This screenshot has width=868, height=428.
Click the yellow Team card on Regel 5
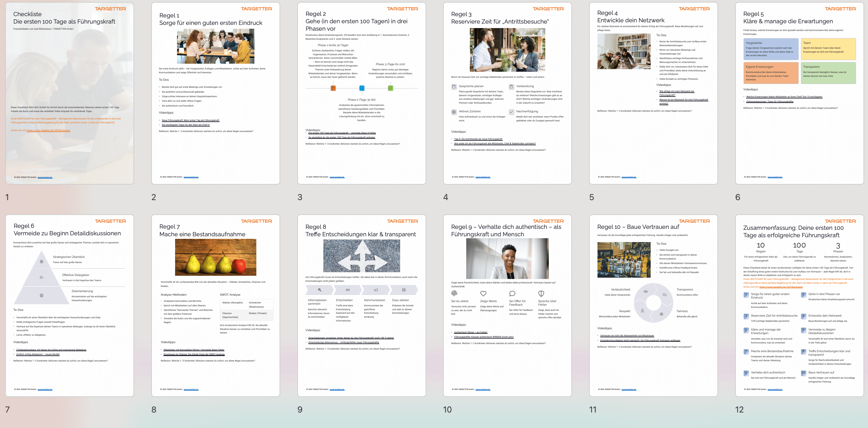(x=828, y=49)
